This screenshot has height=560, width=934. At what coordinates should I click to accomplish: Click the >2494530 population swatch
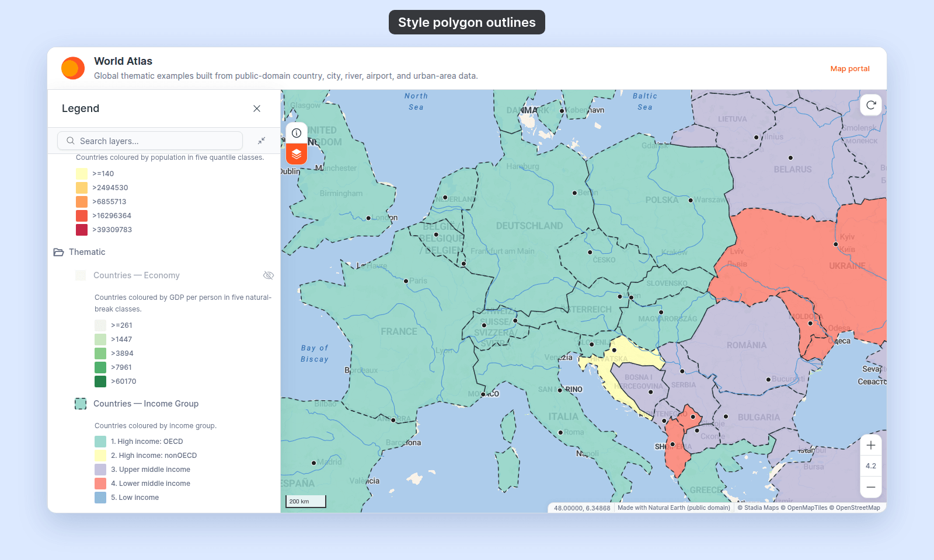tap(82, 188)
